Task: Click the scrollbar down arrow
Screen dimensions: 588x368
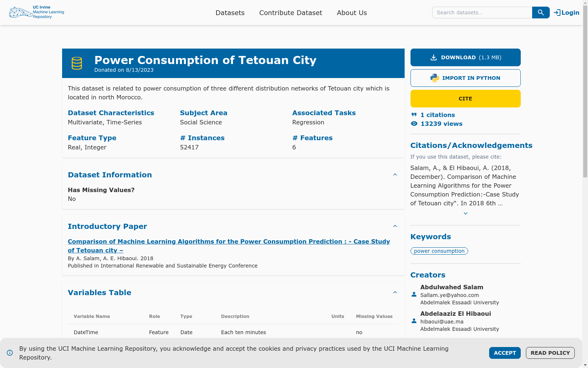Action: (585, 365)
